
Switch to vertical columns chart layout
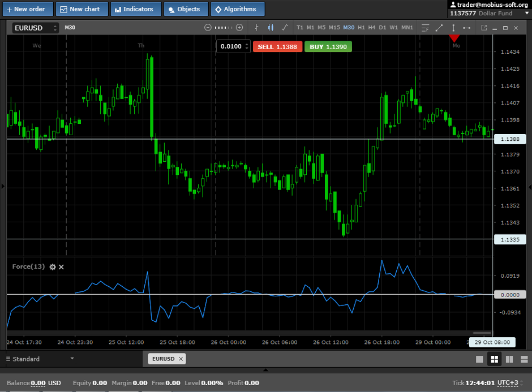point(509,359)
